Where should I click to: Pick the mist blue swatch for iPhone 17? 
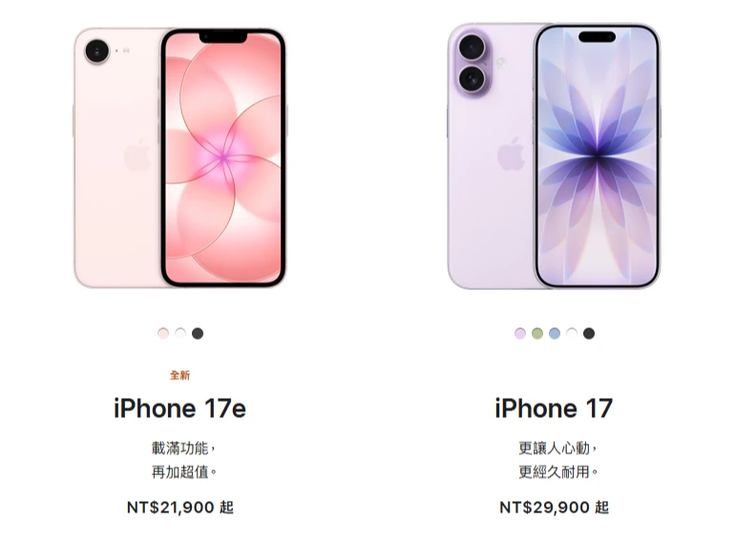[x=555, y=333]
